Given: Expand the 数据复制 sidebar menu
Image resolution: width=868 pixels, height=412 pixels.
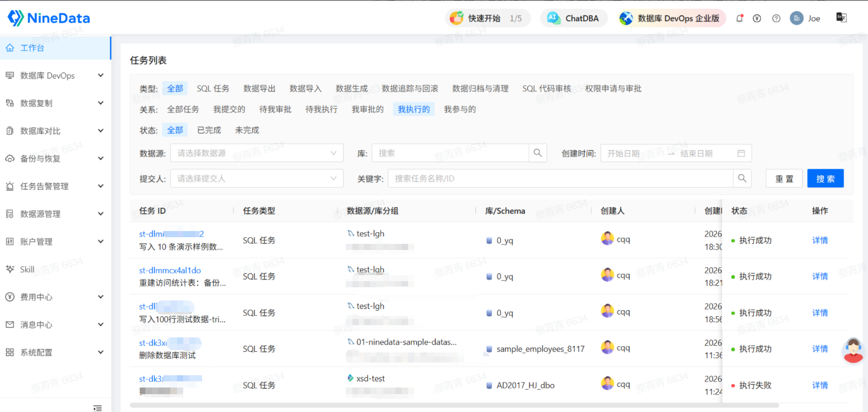Looking at the screenshot, I should 55,103.
